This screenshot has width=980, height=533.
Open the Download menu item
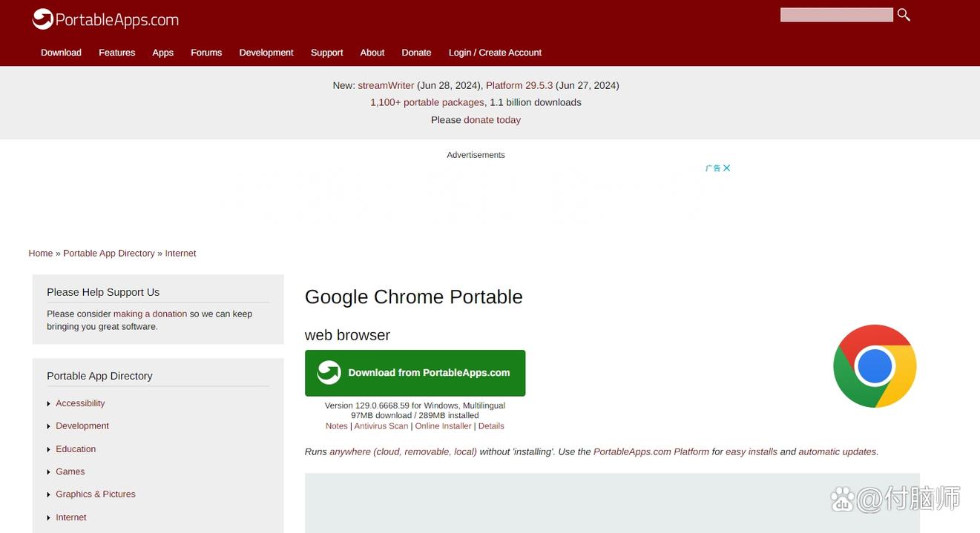[61, 53]
